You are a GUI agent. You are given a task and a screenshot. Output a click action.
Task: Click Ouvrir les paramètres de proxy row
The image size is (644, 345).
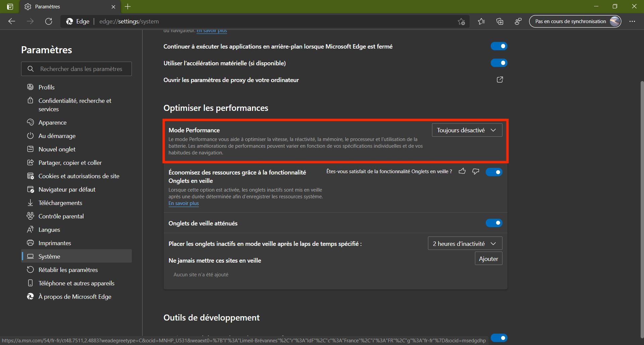pyautogui.click(x=335, y=80)
